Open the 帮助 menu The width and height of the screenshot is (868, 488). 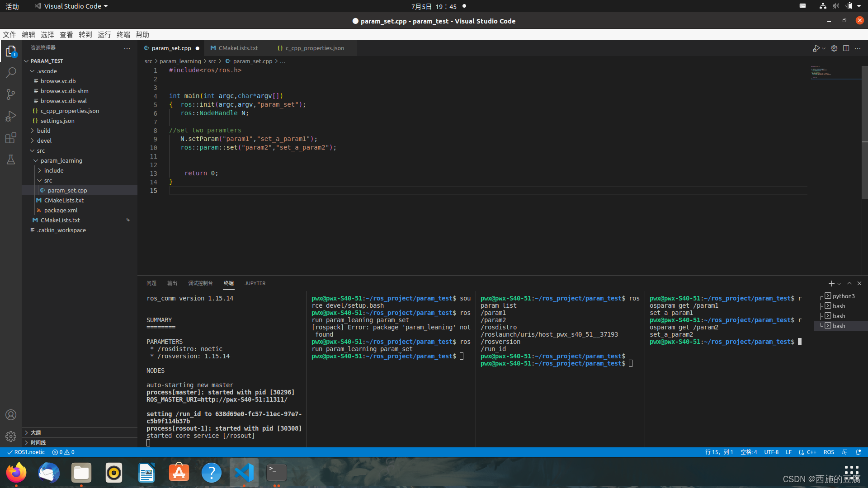click(x=142, y=35)
